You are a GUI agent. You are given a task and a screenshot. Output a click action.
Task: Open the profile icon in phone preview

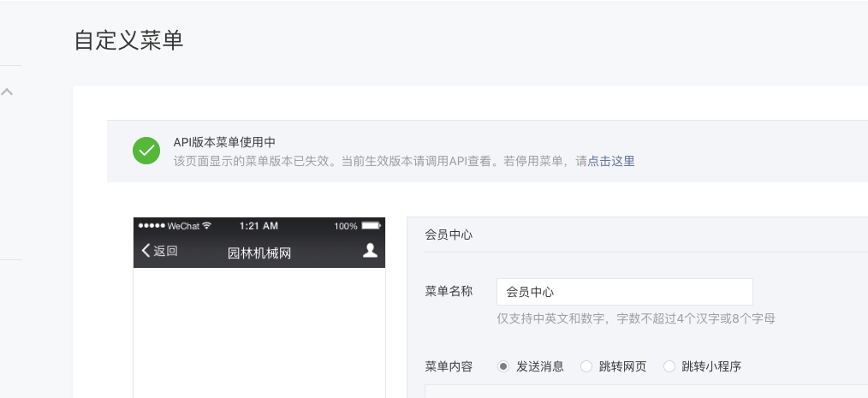[x=370, y=251]
